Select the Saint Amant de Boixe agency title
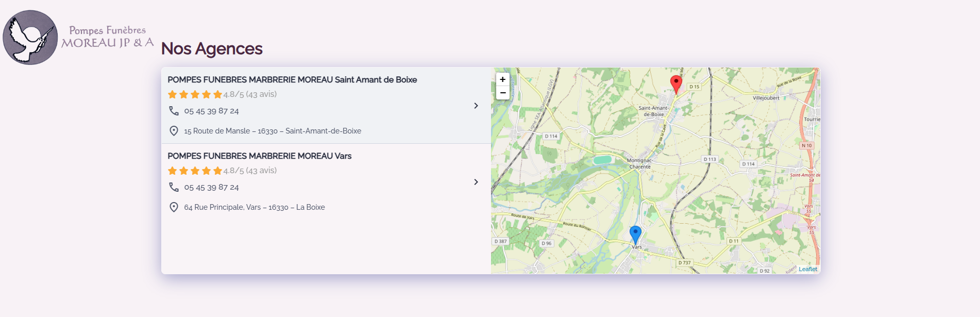 pos(292,80)
